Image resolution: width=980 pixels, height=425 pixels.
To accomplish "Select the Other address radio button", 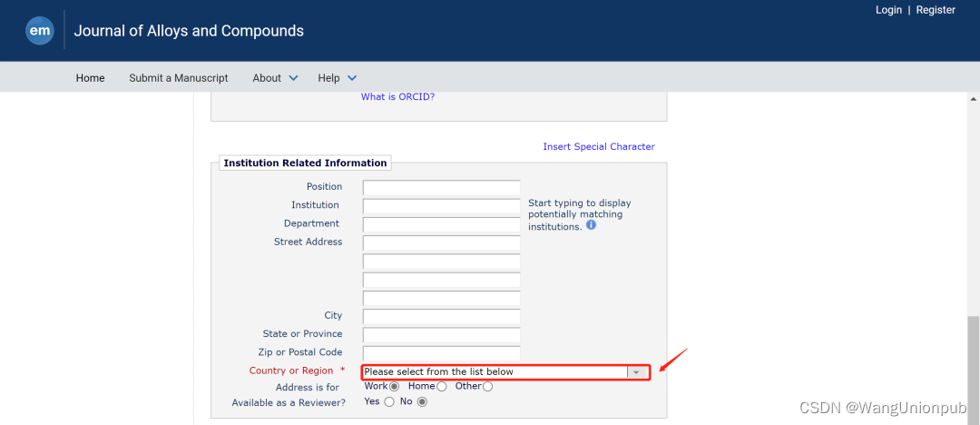I will 487,386.
